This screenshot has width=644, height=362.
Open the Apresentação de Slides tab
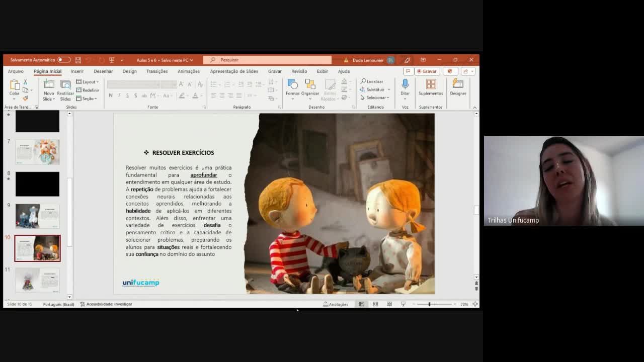234,71
